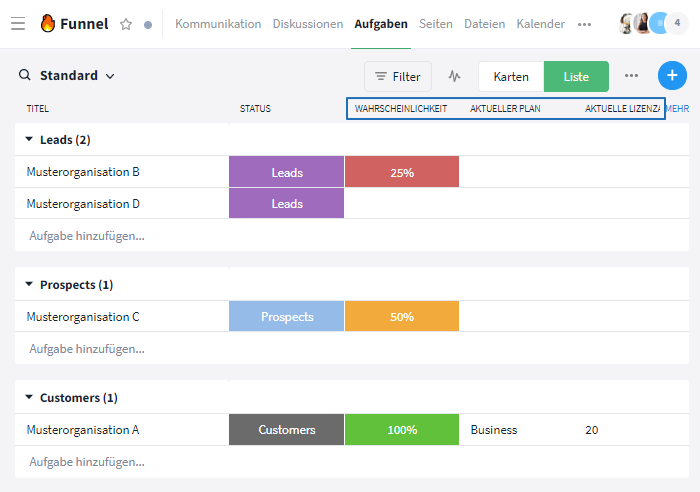The image size is (700, 492).
Task: Click the Business plan cell
Action: (494, 429)
